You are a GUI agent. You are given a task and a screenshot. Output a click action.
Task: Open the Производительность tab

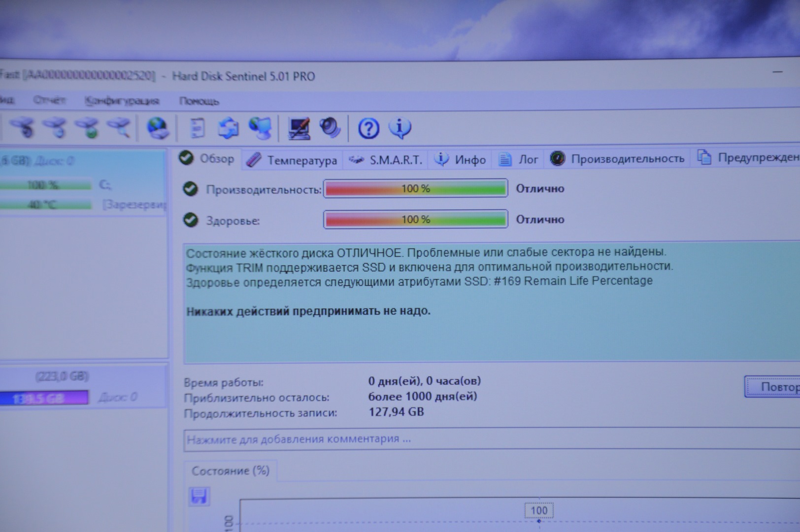click(x=618, y=159)
